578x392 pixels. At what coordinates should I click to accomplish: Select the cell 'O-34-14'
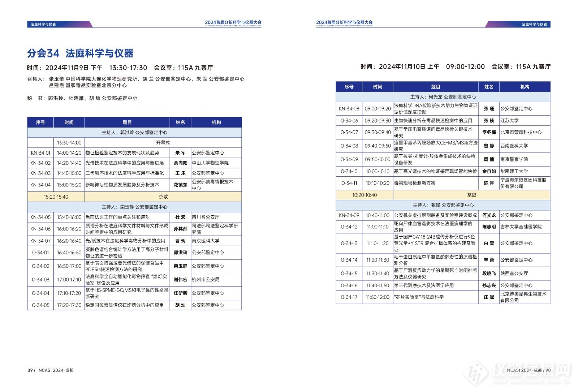(x=349, y=260)
